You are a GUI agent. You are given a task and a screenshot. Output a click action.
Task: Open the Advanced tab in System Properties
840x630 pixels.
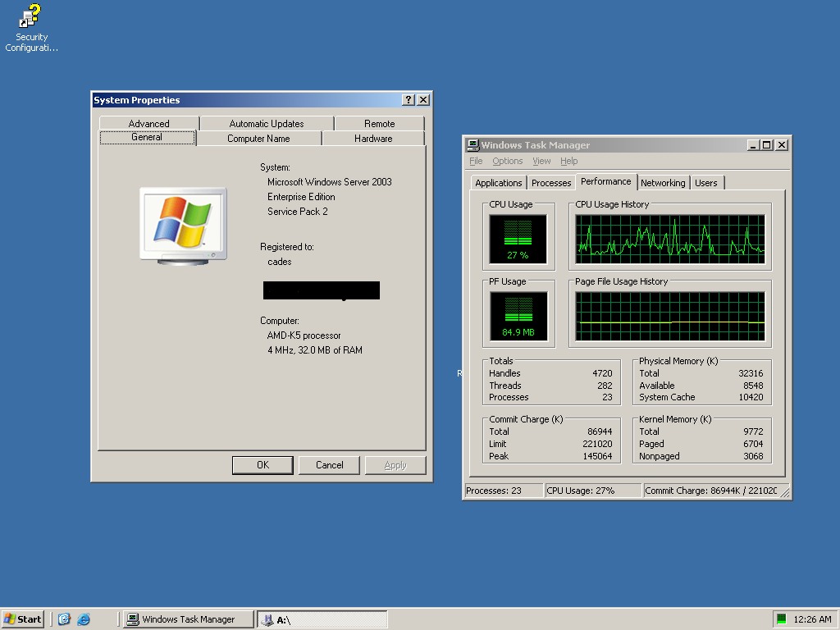pos(149,123)
